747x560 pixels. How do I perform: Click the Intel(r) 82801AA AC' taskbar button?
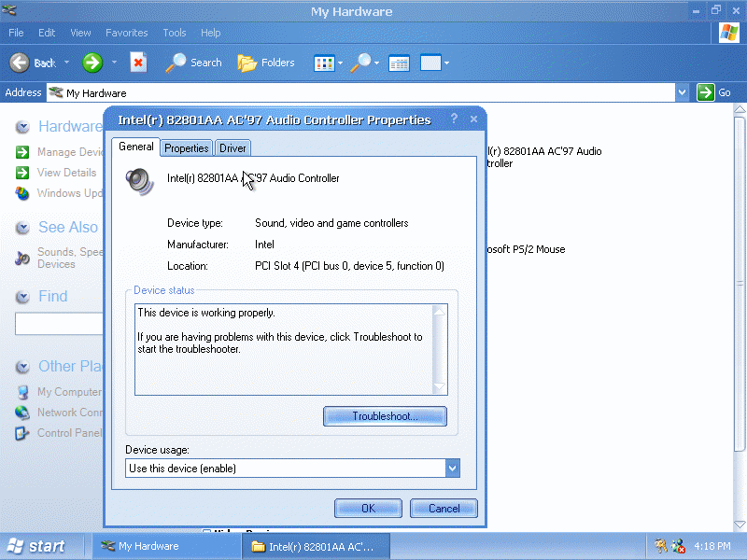tap(316, 546)
